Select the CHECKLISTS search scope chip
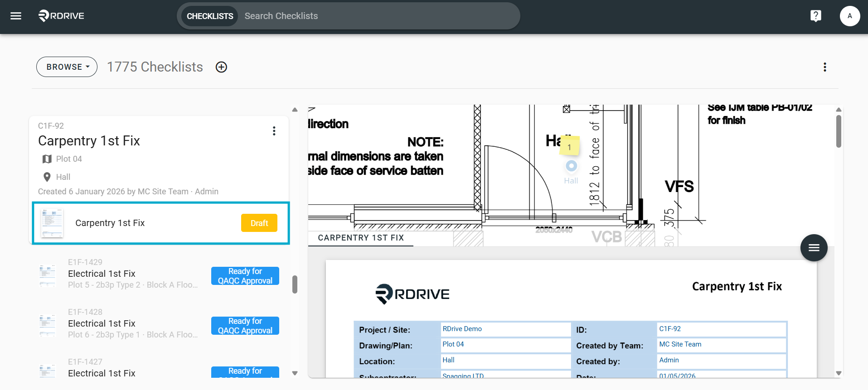This screenshot has height=390, width=868. (210, 16)
